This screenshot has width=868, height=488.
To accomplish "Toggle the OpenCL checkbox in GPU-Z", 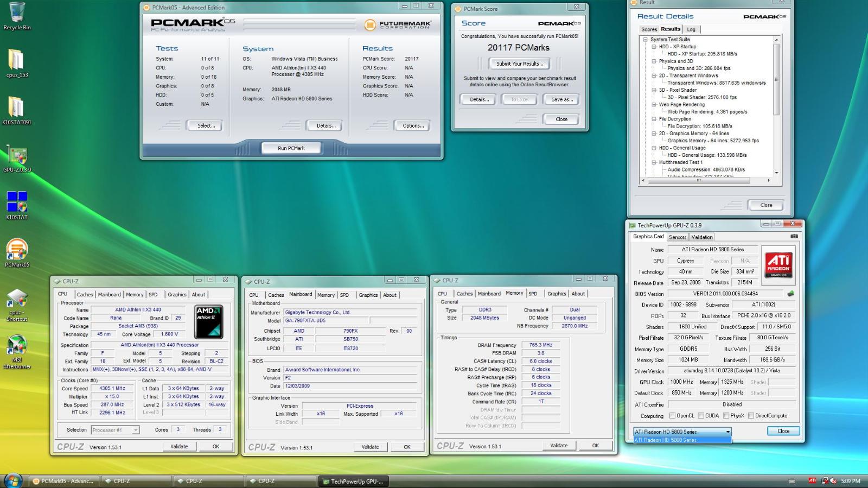I will 672,416.
